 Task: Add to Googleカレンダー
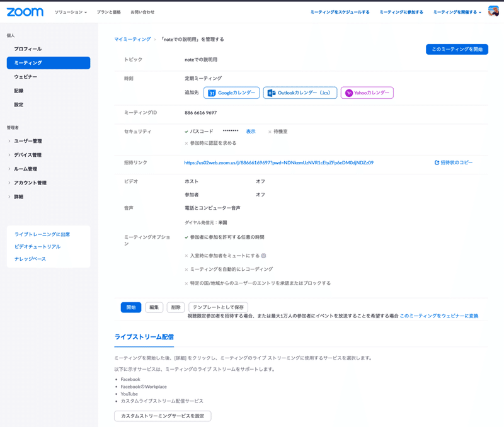click(231, 93)
